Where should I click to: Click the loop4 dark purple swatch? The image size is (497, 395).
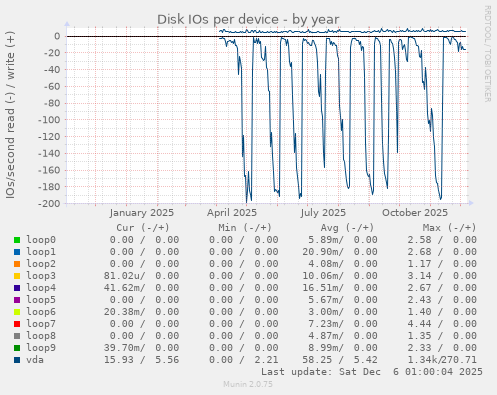[17, 288]
